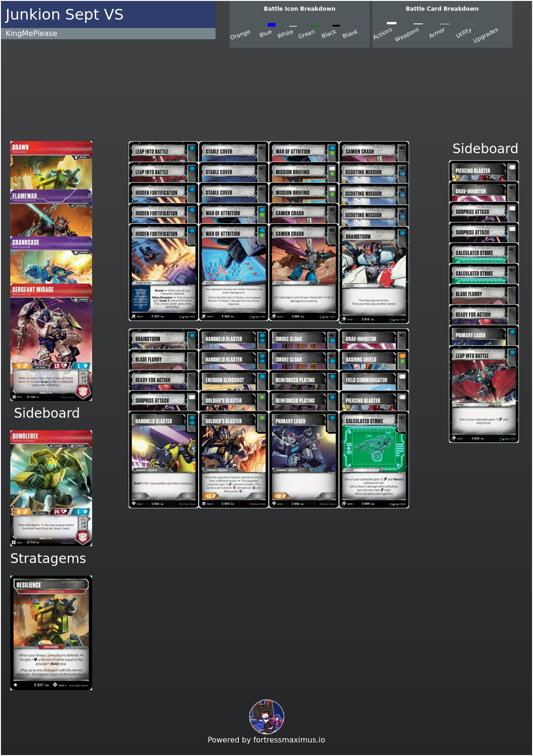Screen dimensions: 533x756
Task: Open the Resilience stratagem card
Action: click(x=51, y=633)
